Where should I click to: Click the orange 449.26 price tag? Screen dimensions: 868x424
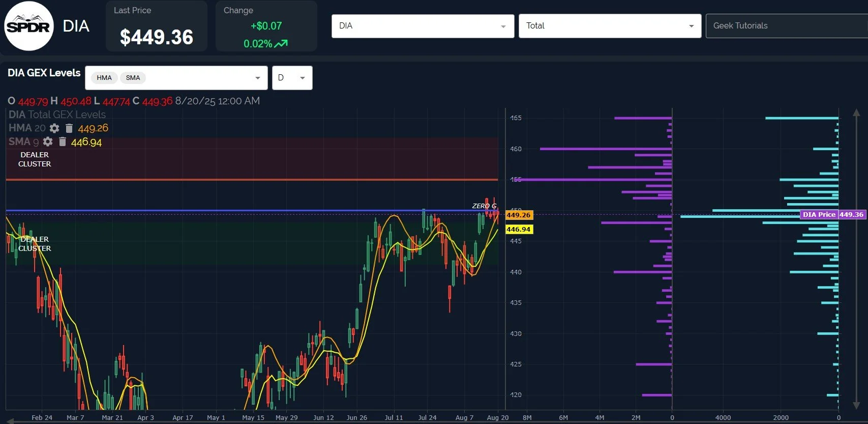pos(519,215)
